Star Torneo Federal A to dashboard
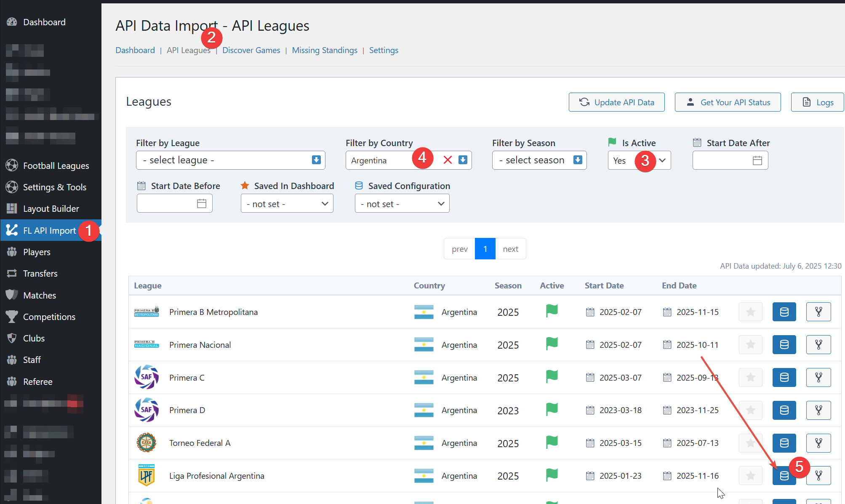The image size is (845, 504). (750, 443)
